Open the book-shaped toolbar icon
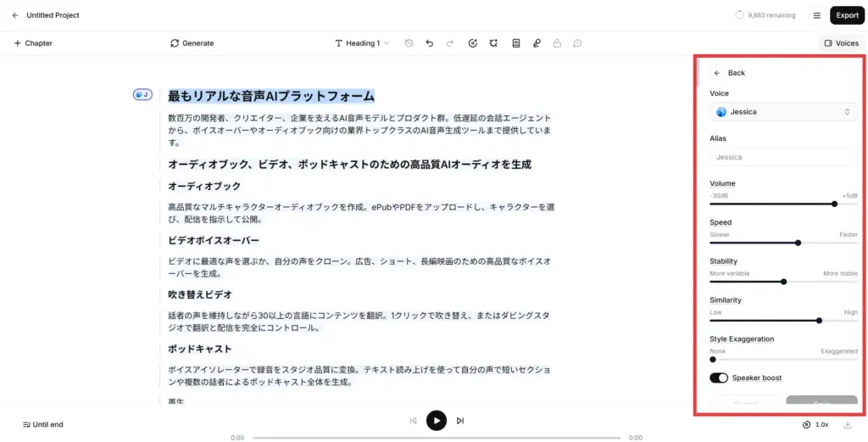 [x=516, y=43]
